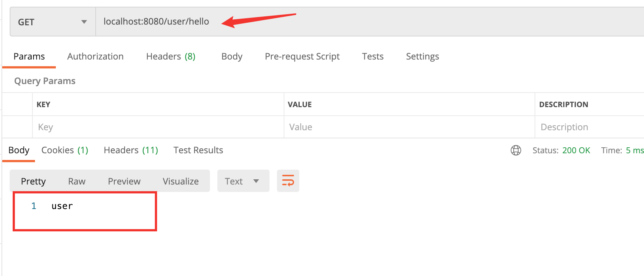
Task: Select the Params tab
Action: (29, 57)
